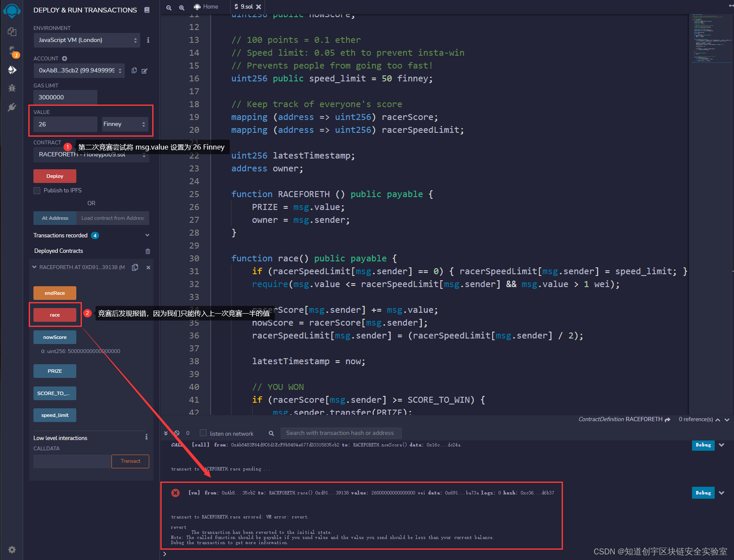Click the terminal search magnifier icon
734x560 pixels.
coord(271,433)
